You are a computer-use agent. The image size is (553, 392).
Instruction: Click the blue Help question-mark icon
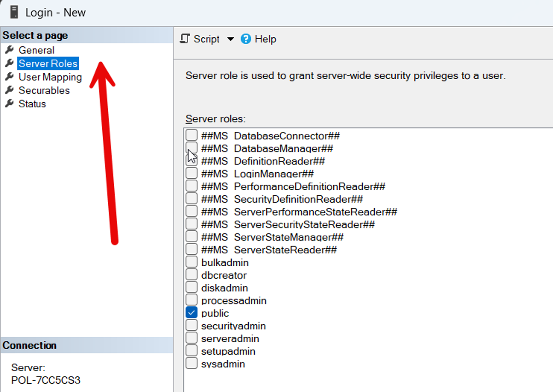(x=246, y=39)
